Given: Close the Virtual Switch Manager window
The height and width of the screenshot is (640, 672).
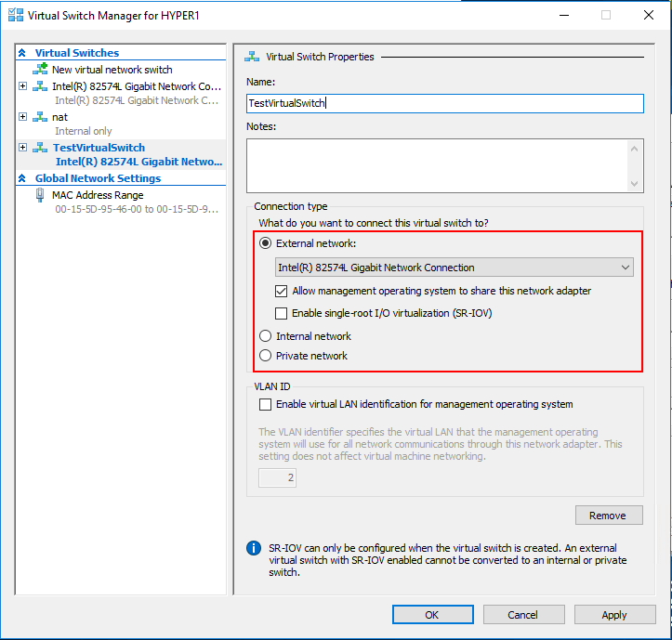Looking at the screenshot, I should tap(649, 15).
